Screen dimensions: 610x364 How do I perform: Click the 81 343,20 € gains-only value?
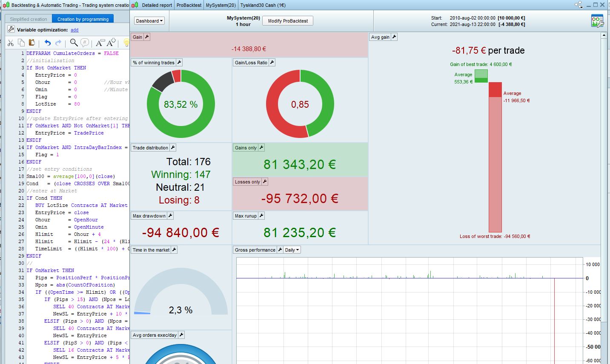(x=300, y=164)
